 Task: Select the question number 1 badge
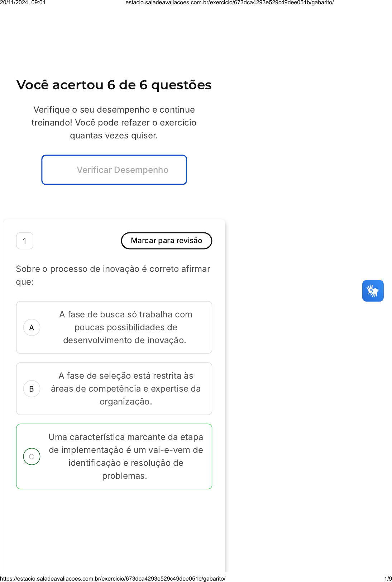click(x=25, y=241)
